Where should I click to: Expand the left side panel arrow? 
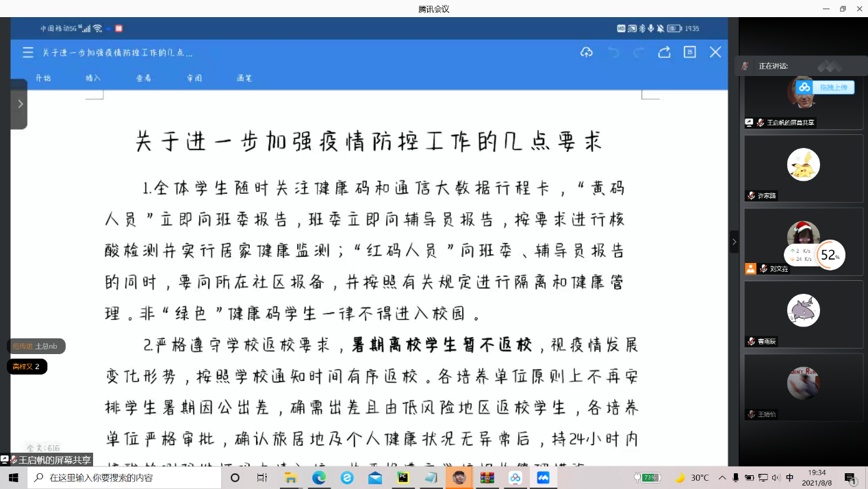(x=20, y=104)
